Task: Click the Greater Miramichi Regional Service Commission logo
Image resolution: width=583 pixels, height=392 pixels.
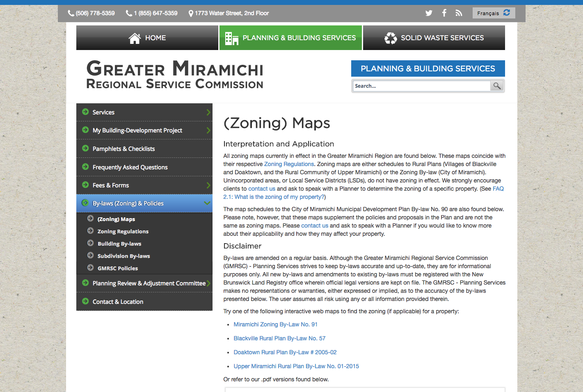Action: pos(175,75)
